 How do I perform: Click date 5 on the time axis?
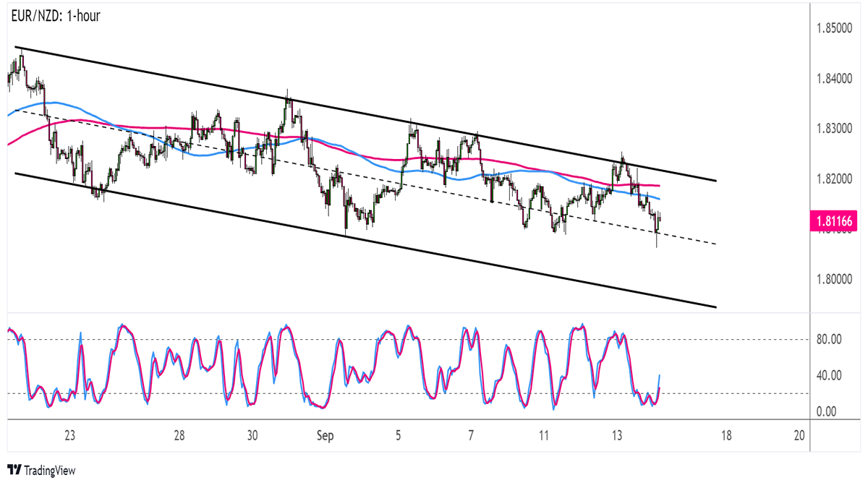tap(399, 436)
